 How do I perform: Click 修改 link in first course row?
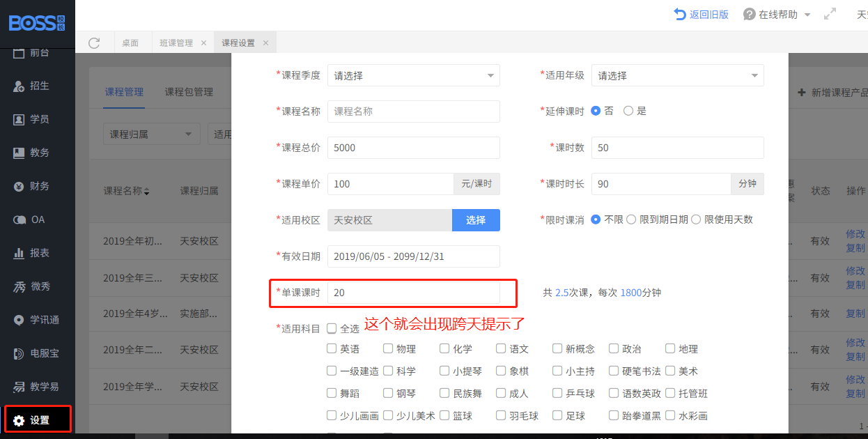point(855,234)
